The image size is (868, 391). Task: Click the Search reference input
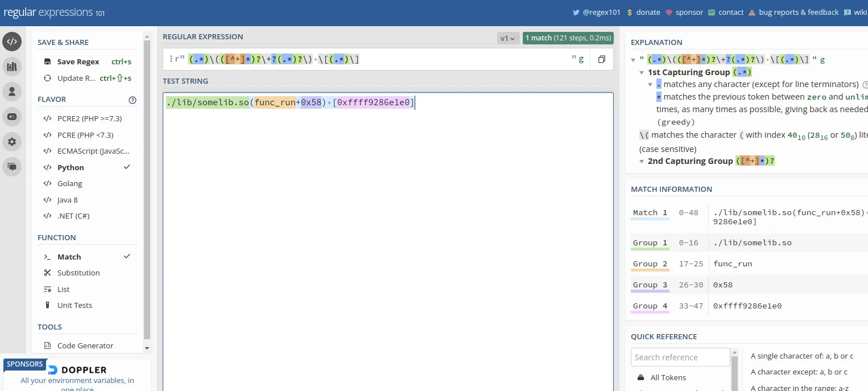(680, 357)
